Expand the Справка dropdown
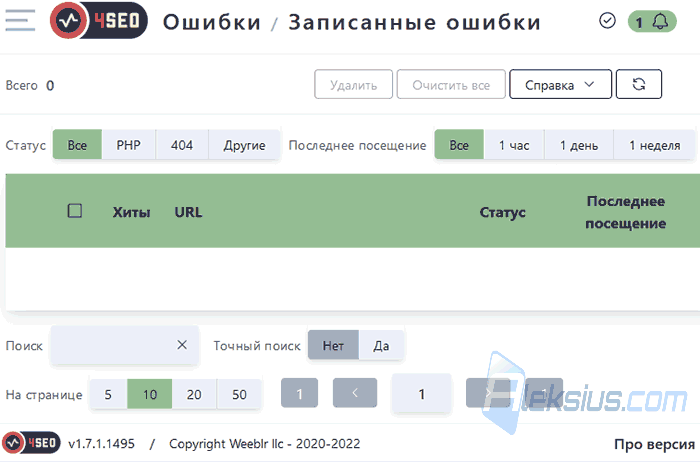The height and width of the screenshot is (462, 700). [560, 84]
